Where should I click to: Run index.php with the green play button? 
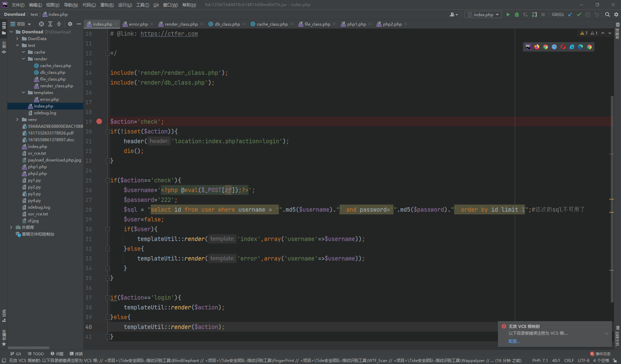coord(508,14)
